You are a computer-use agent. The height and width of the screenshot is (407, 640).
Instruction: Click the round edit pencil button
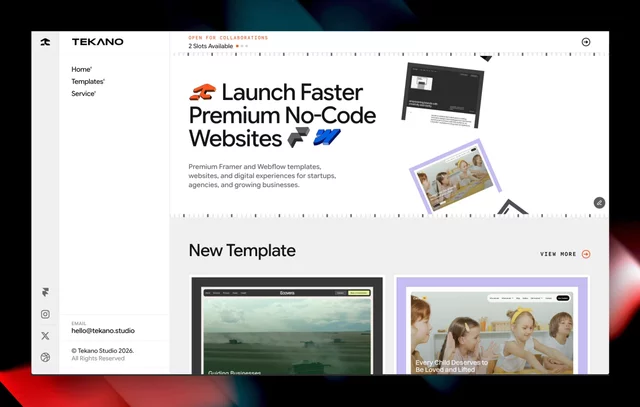pyautogui.click(x=599, y=202)
